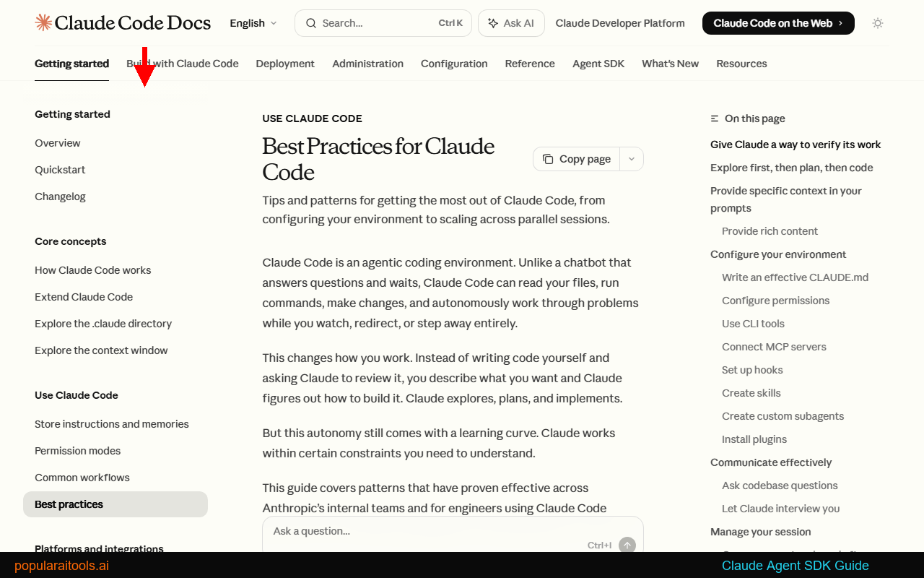Click the Write an effective CLAUDE.md entry
The width and height of the screenshot is (924, 578).
(795, 277)
